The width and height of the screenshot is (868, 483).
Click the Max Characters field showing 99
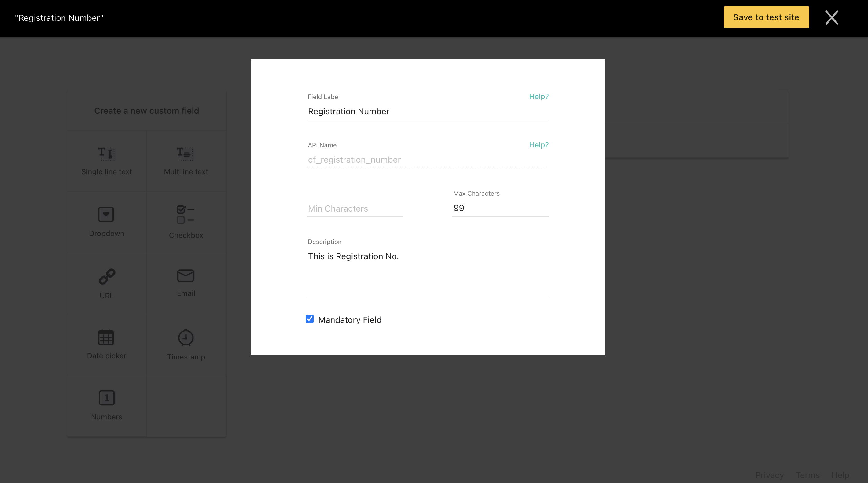pos(500,208)
